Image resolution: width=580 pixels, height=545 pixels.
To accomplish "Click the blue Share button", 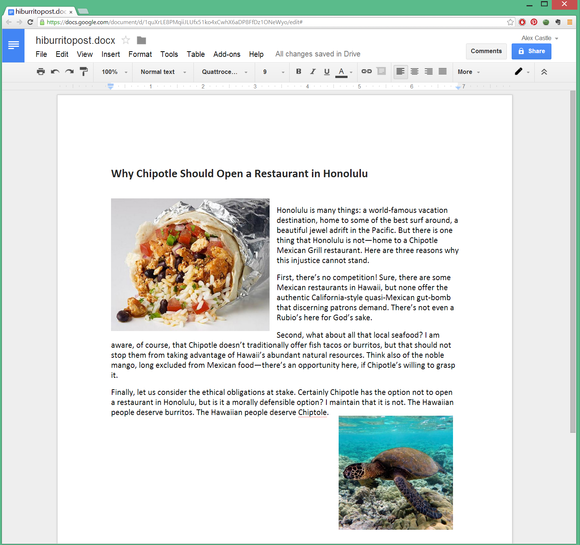I will click(x=531, y=51).
